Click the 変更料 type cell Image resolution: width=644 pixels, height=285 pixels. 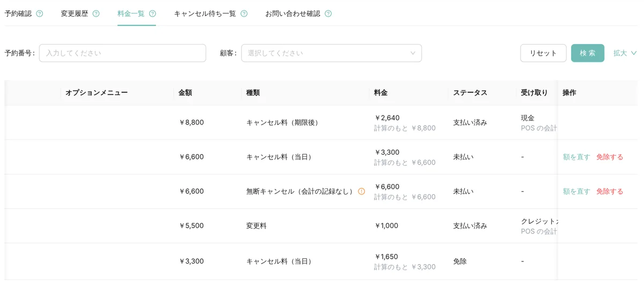coord(257,226)
